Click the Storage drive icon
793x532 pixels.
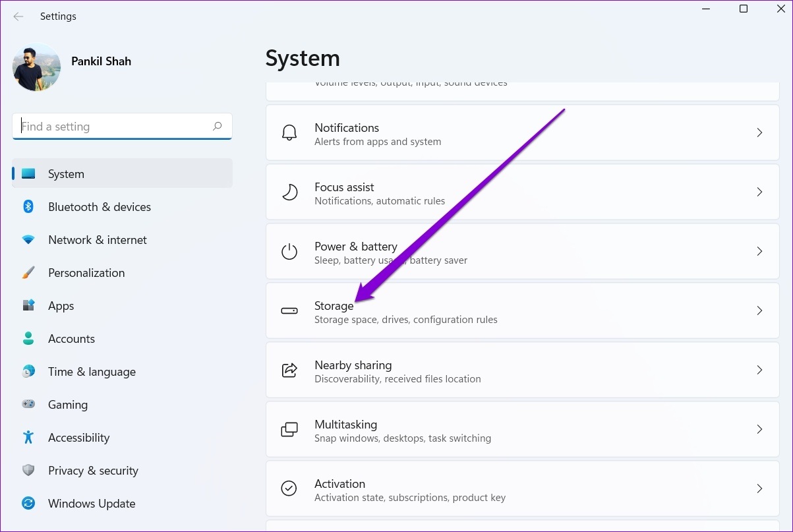point(289,310)
